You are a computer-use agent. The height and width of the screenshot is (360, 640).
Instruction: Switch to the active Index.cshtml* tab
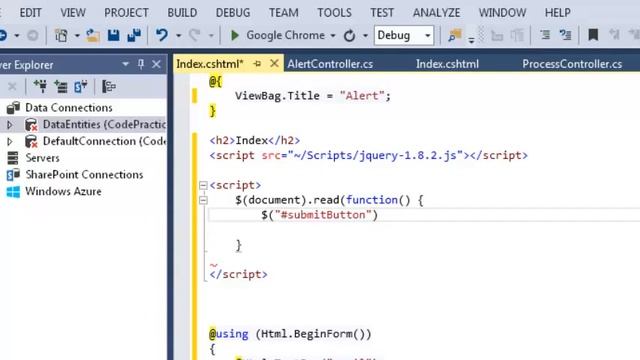[x=210, y=64]
